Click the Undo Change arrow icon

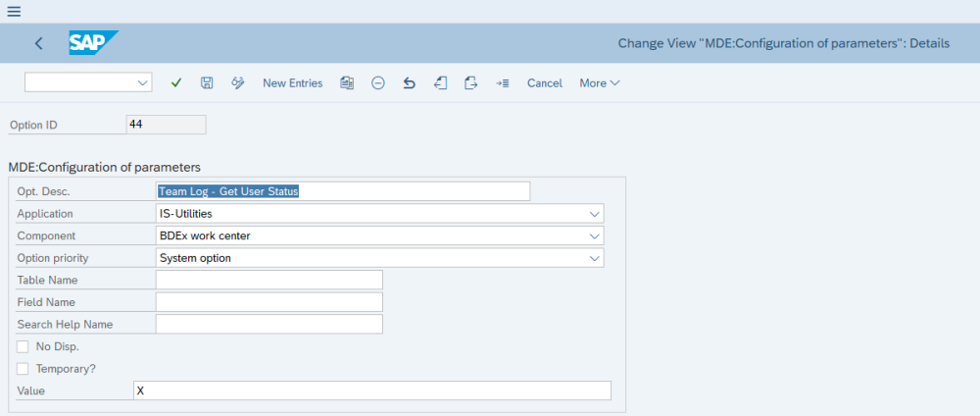click(410, 83)
